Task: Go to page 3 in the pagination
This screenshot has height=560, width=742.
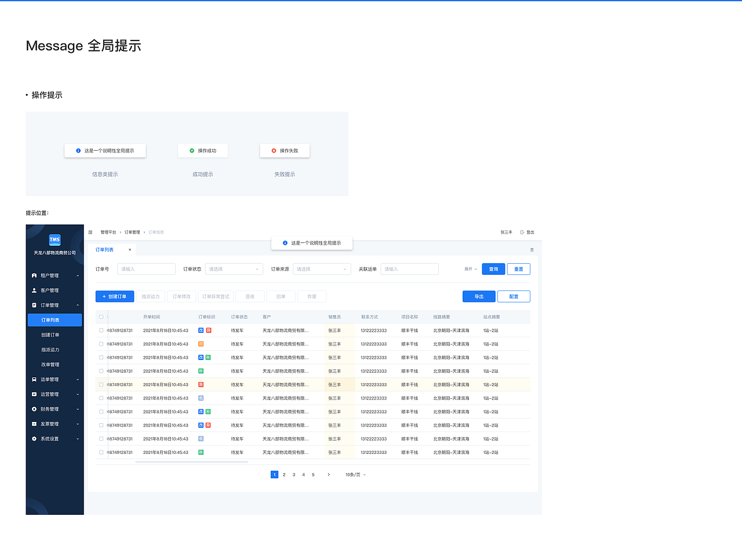Action: coord(293,474)
